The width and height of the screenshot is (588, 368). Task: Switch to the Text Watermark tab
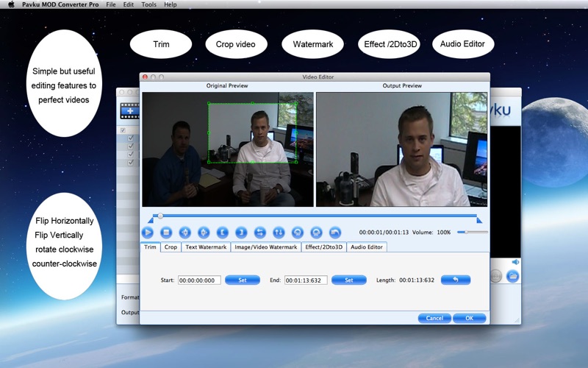coord(206,247)
